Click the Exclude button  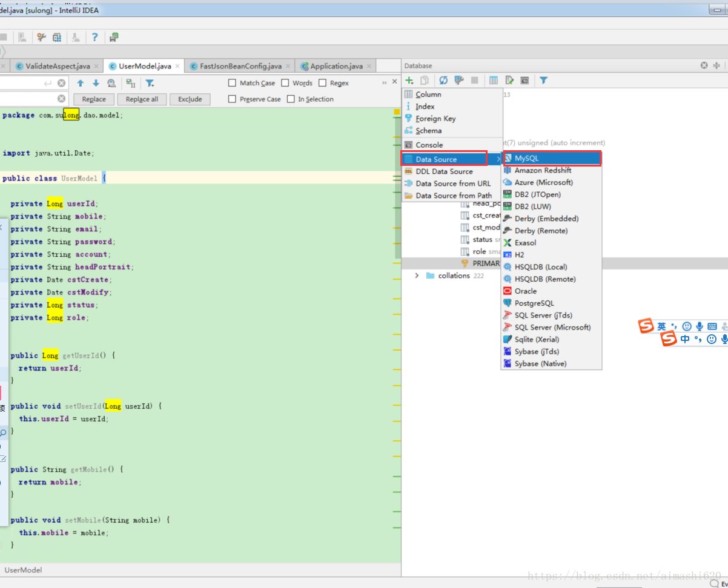pos(190,99)
